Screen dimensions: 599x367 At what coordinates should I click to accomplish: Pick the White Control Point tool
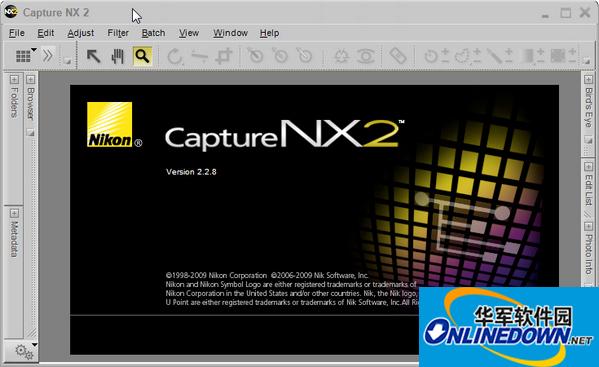[x=305, y=56]
